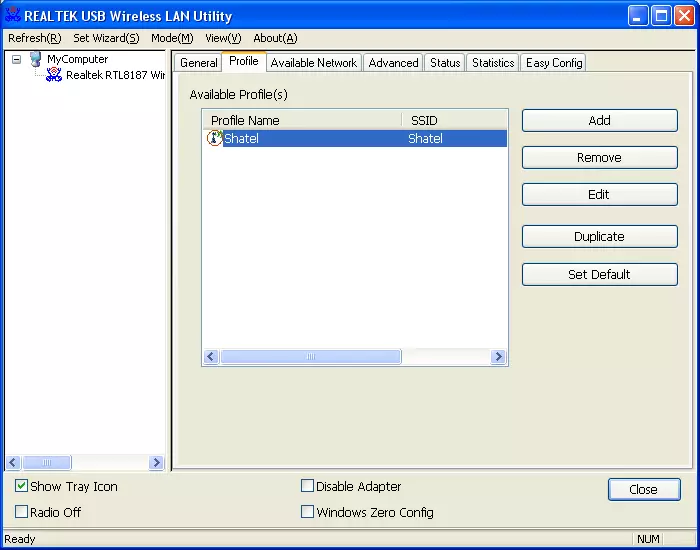
Task: Click the Duplicate button
Action: tap(600, 237)
